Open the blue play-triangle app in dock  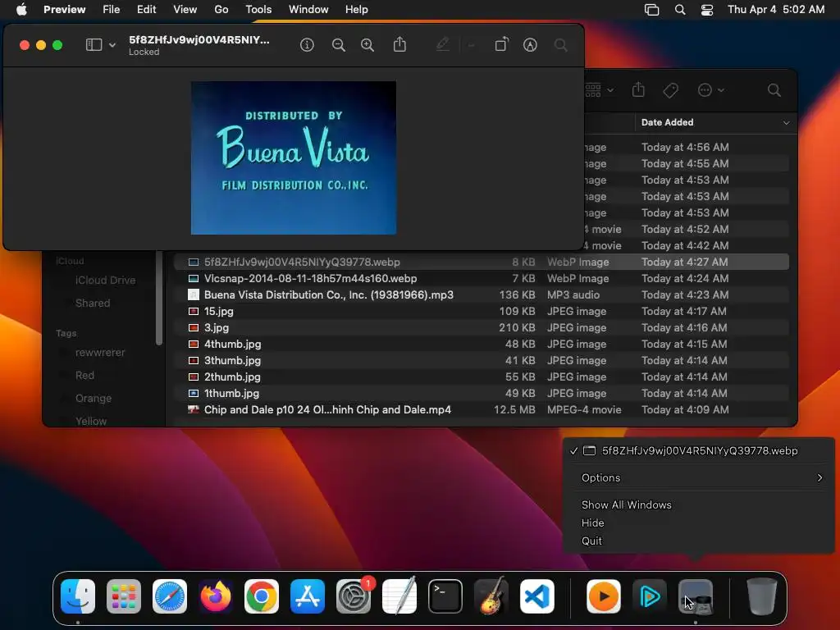tap(650, 596)
